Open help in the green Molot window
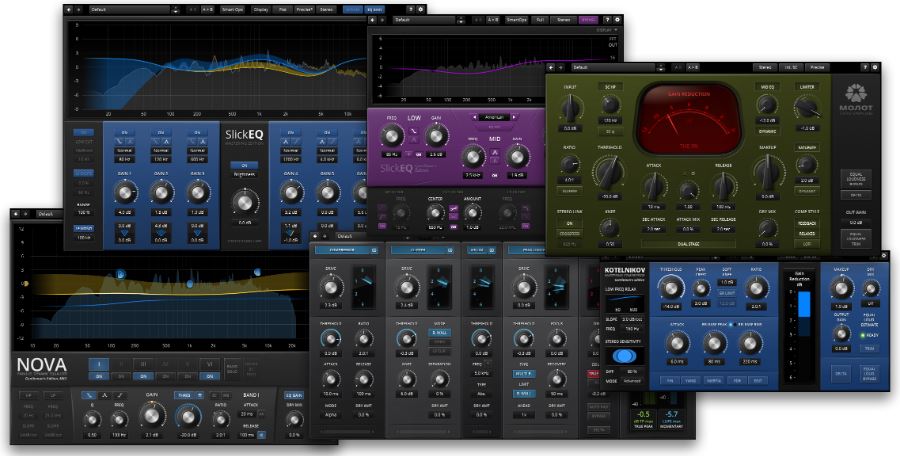900x456 pixels. pos(865,67)
